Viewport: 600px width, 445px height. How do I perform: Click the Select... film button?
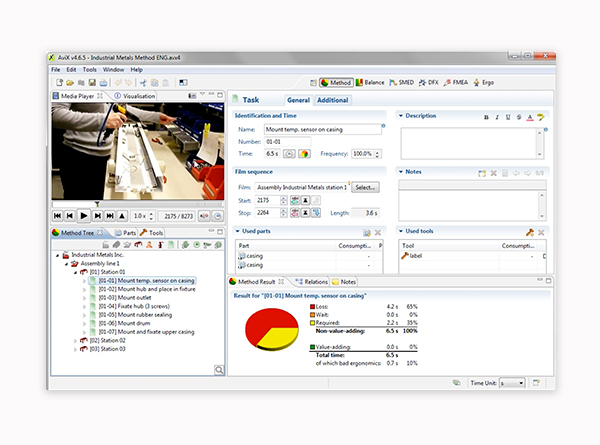click(x=364, y=187)
